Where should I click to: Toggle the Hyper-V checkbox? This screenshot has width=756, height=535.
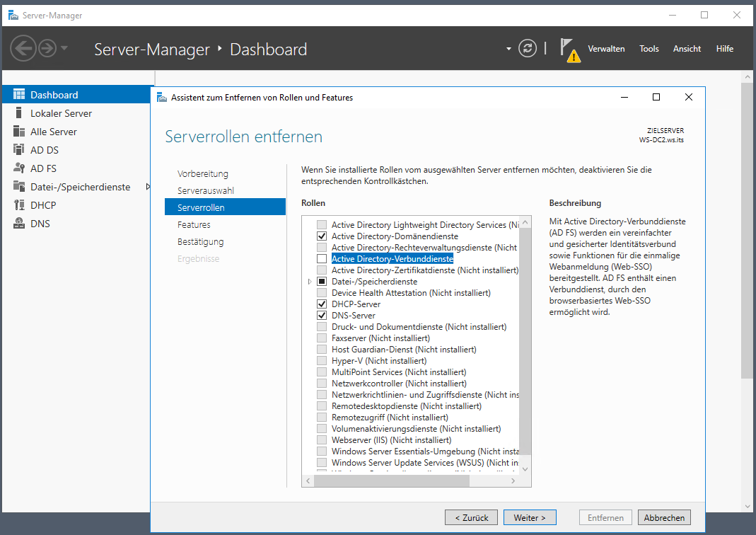pos(322,361)
